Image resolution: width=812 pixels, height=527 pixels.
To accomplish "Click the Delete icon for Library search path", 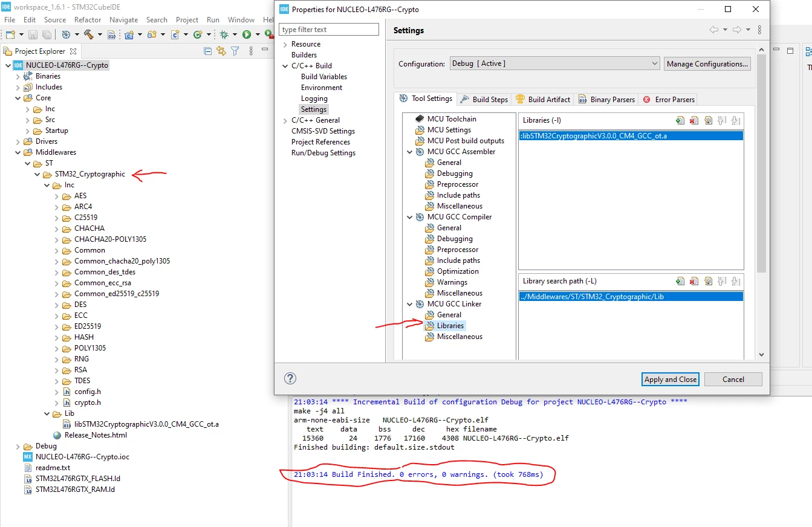I will [694, 281].
